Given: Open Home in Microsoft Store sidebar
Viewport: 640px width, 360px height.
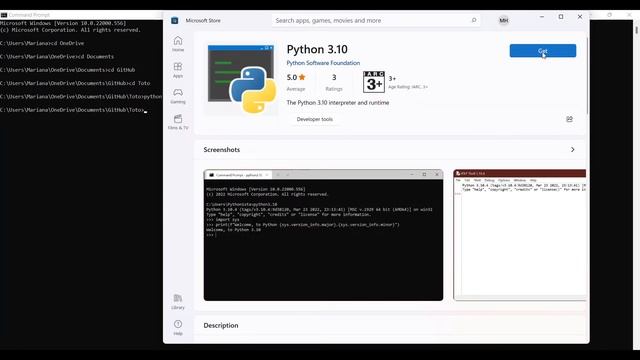Looking at the screenshot, I should (x=178, y=44).
